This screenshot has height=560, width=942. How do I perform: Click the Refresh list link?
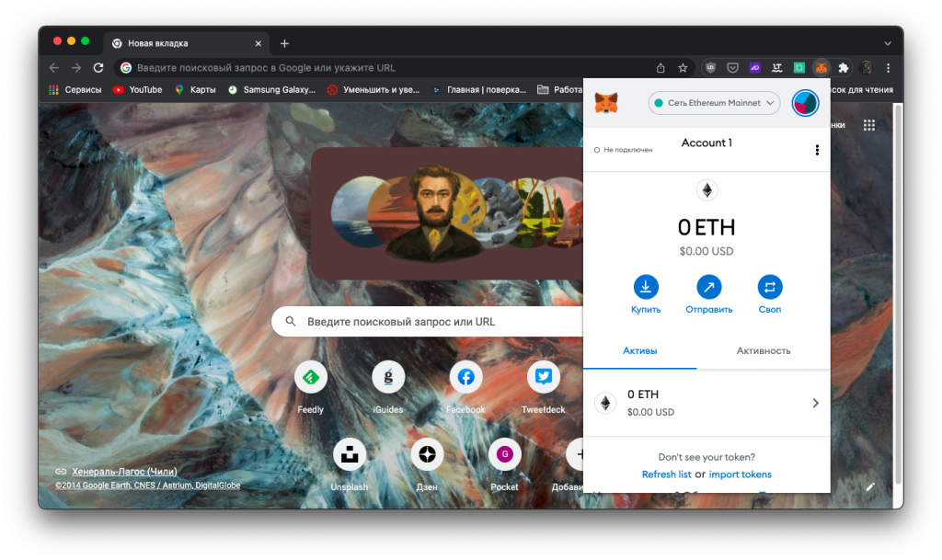point(666,474)
